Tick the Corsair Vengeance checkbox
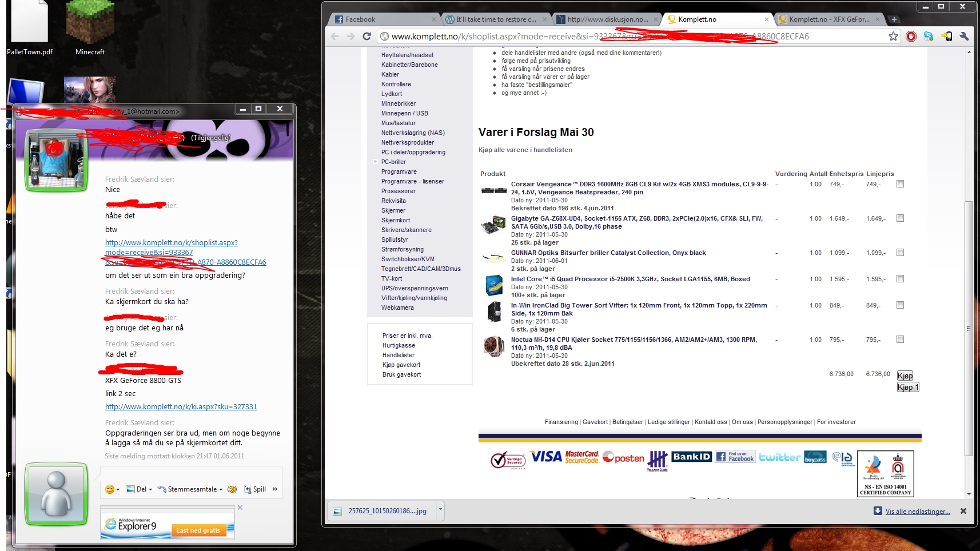The image size is (980, 551). [x=901, y=184]
